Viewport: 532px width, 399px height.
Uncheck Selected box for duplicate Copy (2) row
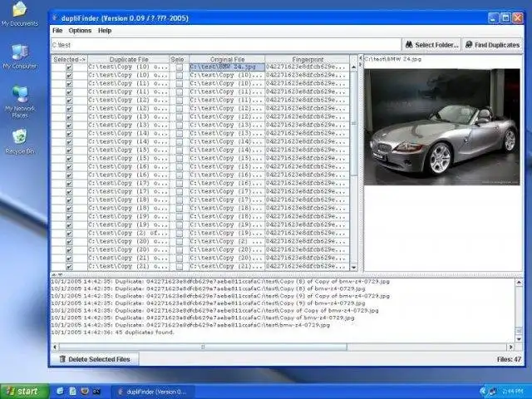[69, 234]
